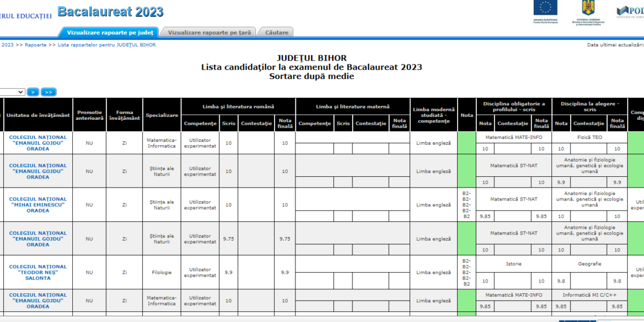Click the Forma învățământ column header
644x322 pixels.
point(124,115)
